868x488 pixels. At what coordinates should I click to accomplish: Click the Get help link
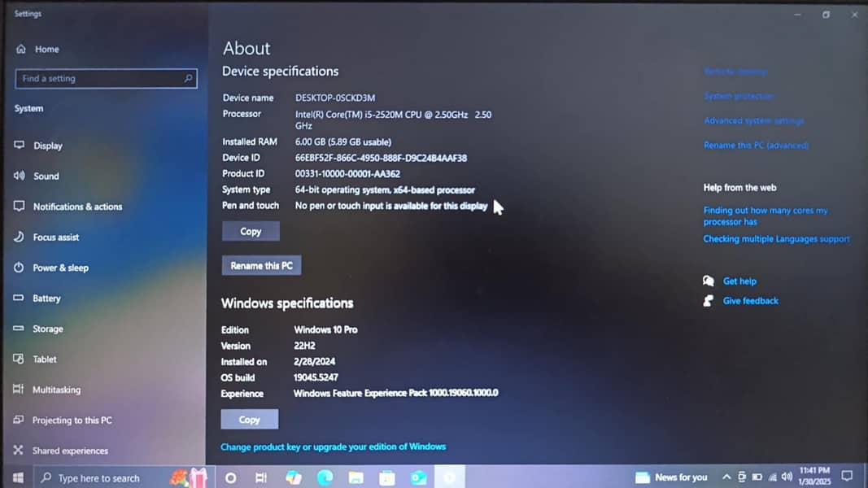(739, 281)
